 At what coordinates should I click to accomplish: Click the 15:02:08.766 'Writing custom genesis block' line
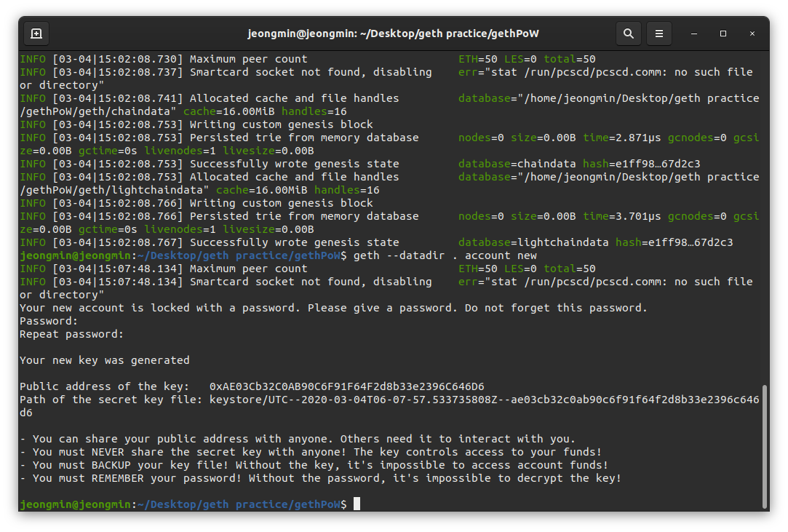tap(196, 203)
